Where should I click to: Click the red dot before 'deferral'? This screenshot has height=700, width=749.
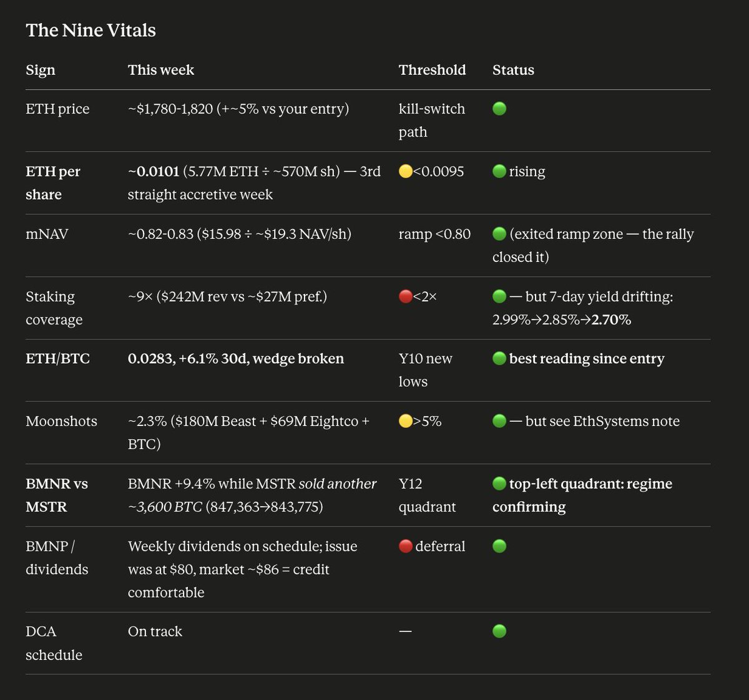point(406,546)
